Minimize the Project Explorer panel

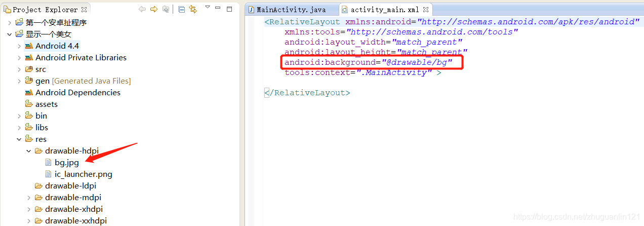click(x=219, y=9)
